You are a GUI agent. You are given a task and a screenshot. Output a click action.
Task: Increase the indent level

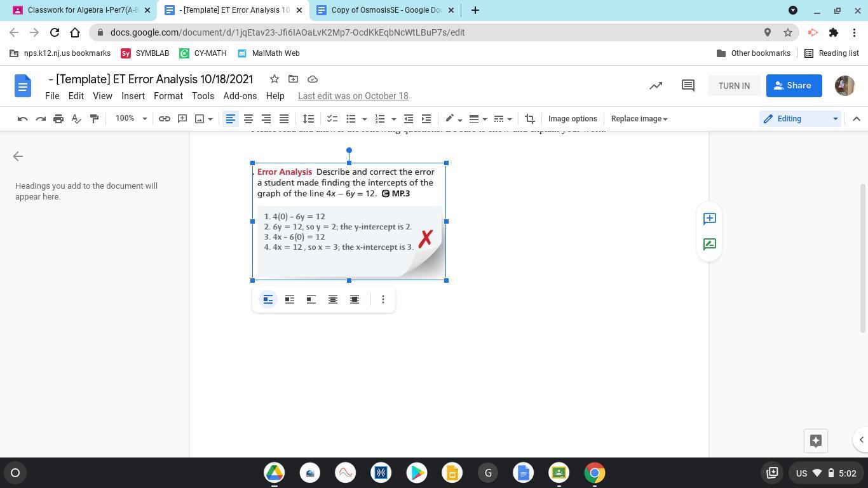[x=426, y=119]
